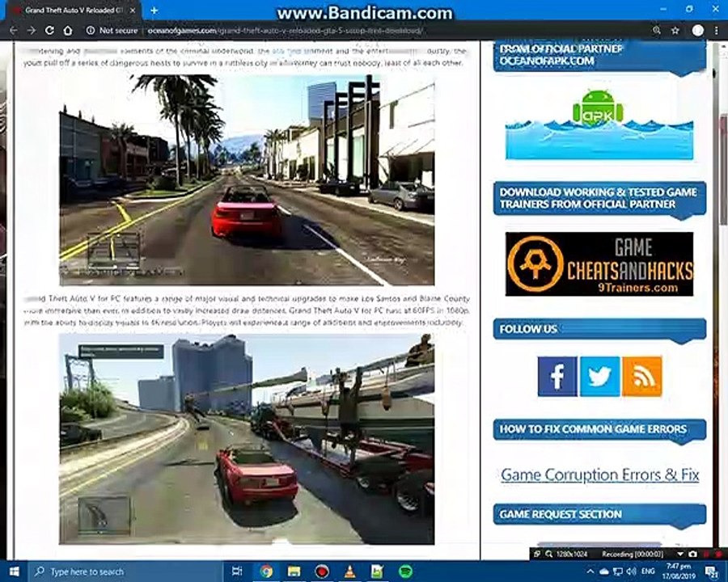This screenshot has width=728, height=582.
Task: Click the Bandicam 1280x1024 size label
Action: (572, 555)
